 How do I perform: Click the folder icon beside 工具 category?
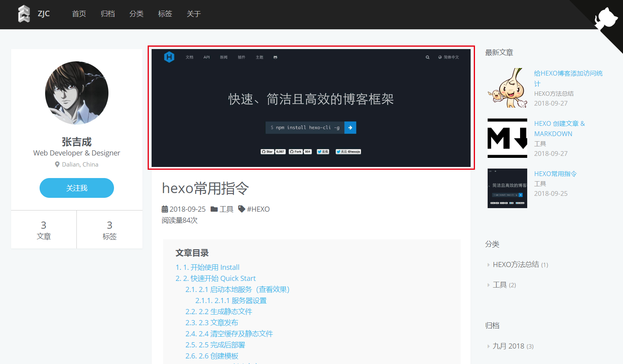click(214, 209)
